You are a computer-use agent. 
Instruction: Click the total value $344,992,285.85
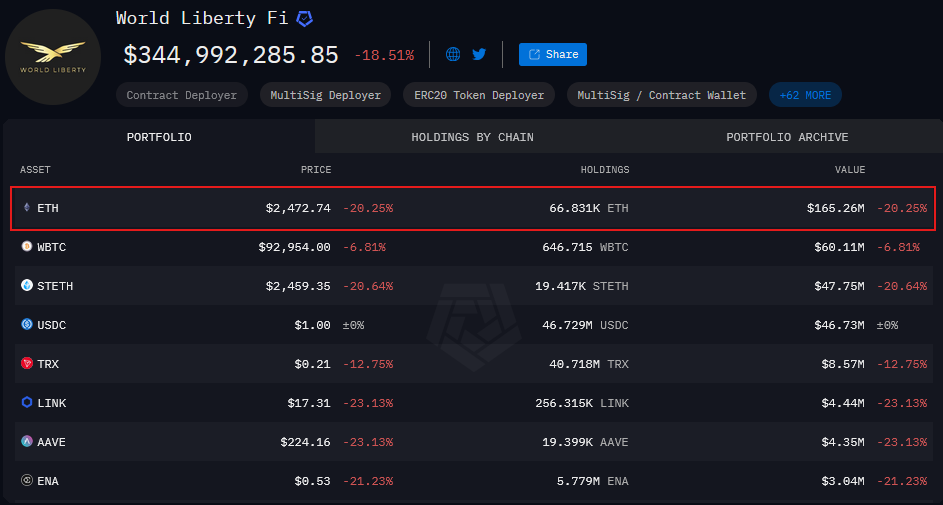coord(231,55)
